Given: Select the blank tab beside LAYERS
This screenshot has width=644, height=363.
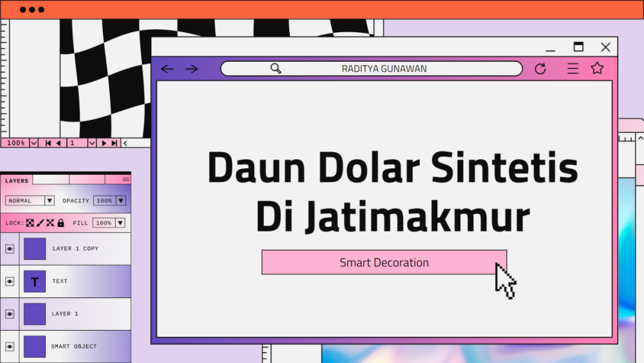Looking at the screenshot, I should click(x=51, y=180).
